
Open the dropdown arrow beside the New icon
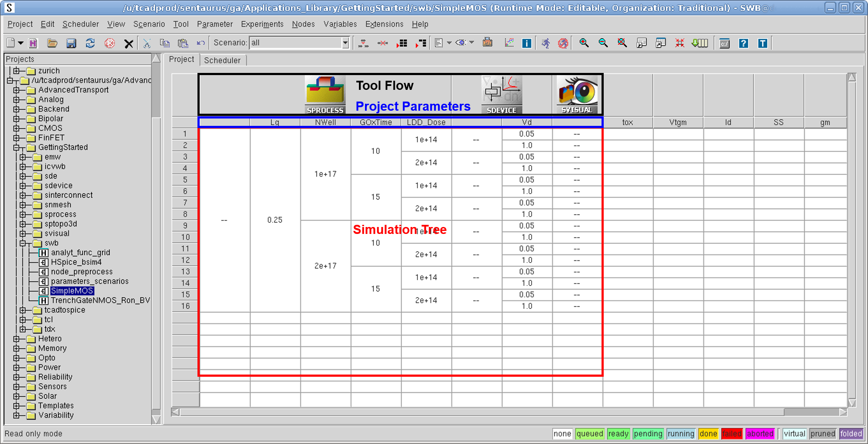point(20,43)
